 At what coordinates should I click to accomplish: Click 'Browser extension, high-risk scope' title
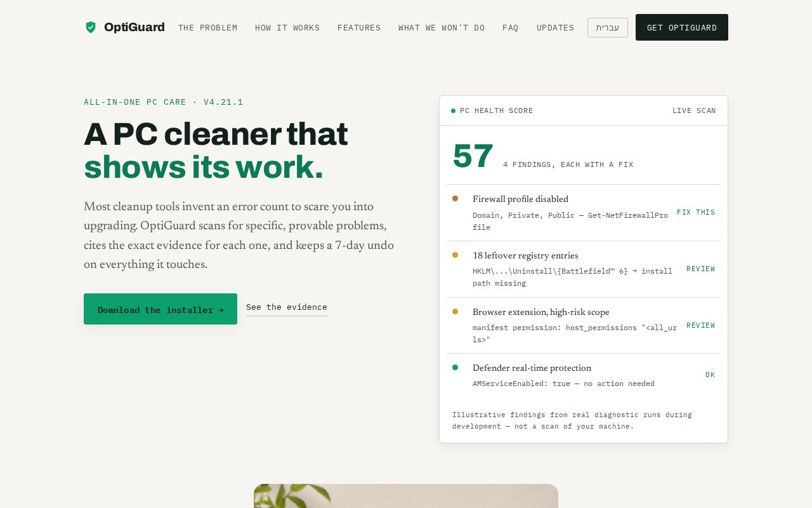pos(540,312)
